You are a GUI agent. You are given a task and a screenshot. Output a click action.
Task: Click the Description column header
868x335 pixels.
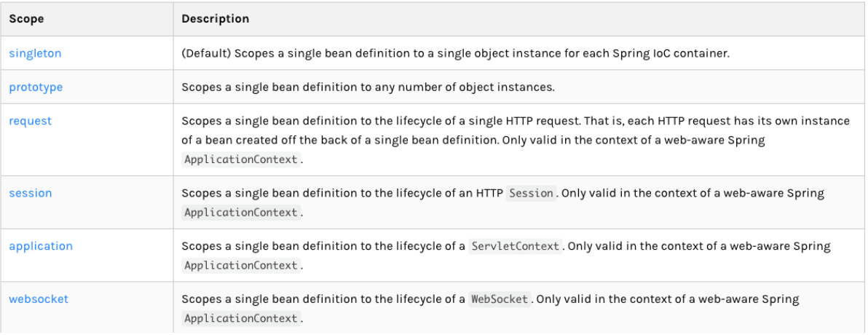pyautogui.click(x=215, y=19)
